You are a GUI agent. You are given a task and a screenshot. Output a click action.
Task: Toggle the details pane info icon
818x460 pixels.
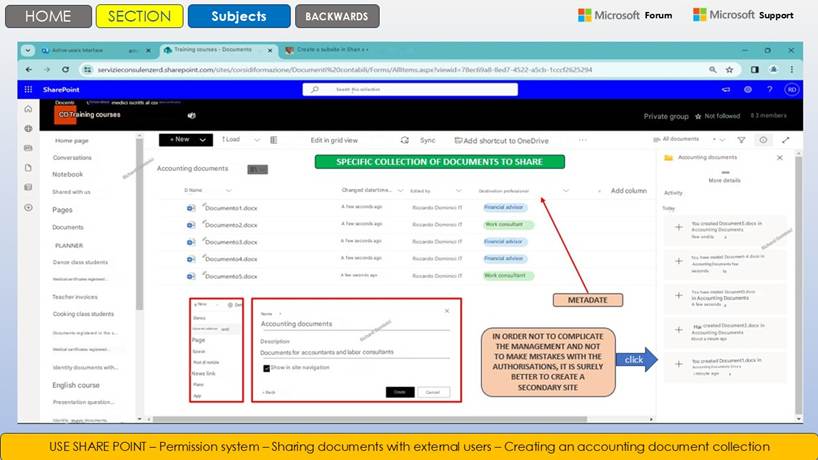coord(764,140)
